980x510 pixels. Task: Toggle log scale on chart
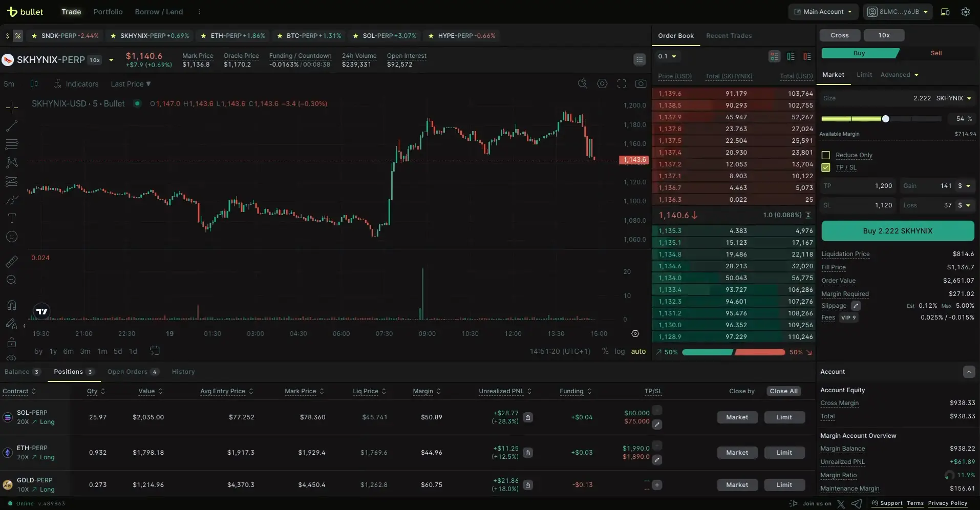(x=620, y=351)
